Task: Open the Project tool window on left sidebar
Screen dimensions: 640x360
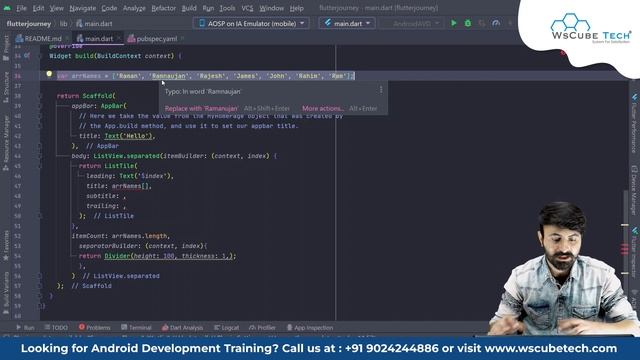Action: click(x=6, y=48)
